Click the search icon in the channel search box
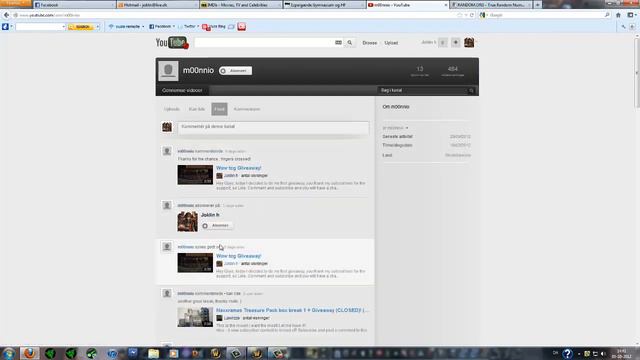This screenshot has width=640, height=360. [471, 91]
